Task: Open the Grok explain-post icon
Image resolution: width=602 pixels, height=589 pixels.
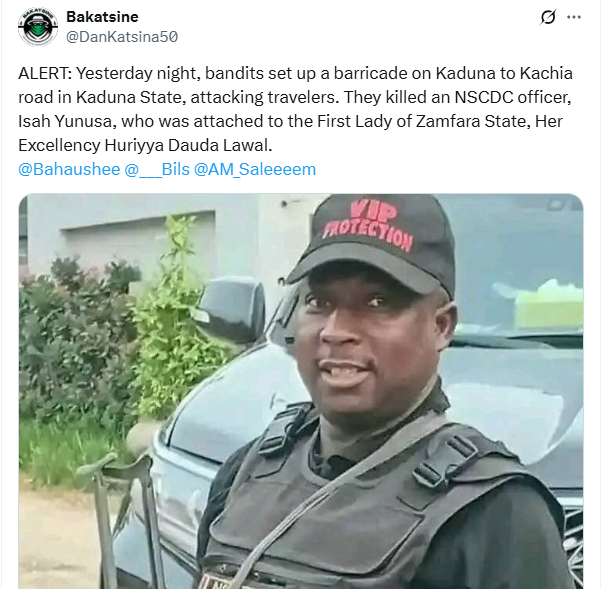Action: (x=548, y=17)
